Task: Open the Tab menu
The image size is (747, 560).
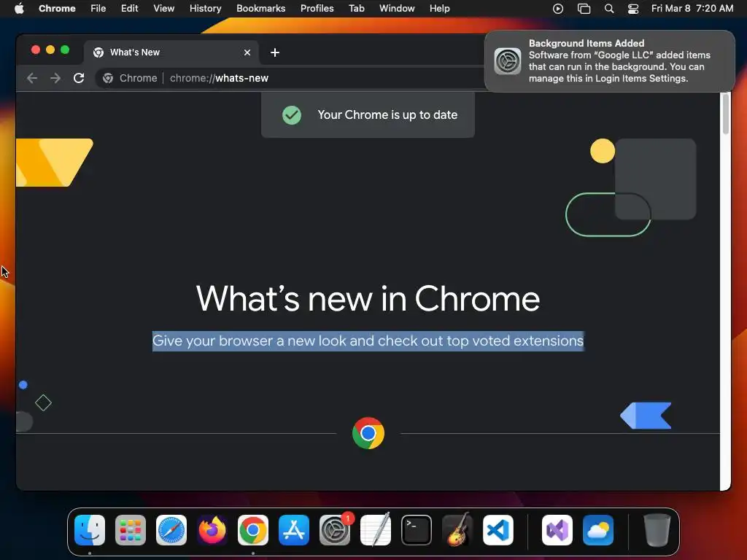Action: point(356,8)
